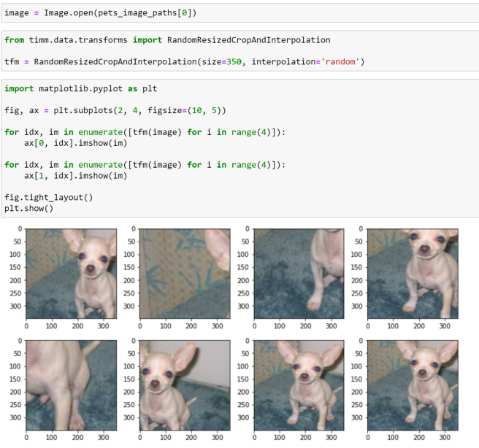Click the Image.open(pets_image_paths[0]) code cell
Image resolution: width=479 pixels, height=448 pixels.
tap(240, 13)
